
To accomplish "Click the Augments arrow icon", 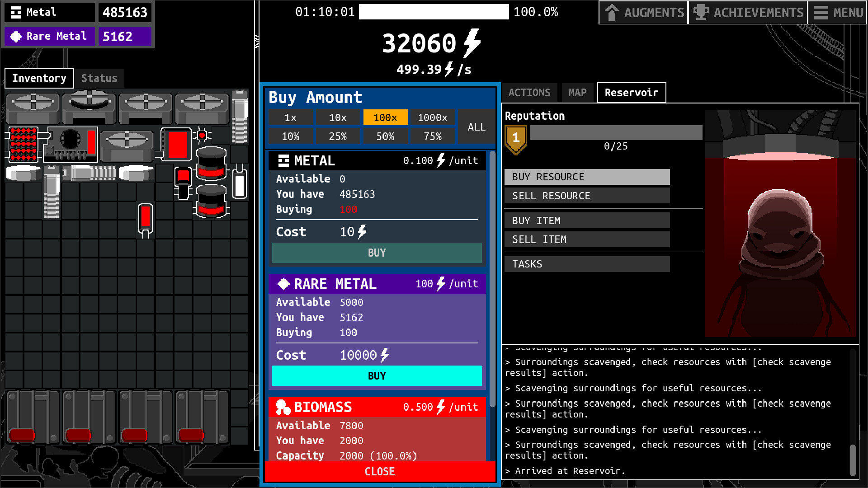I will tap(612, 12).
